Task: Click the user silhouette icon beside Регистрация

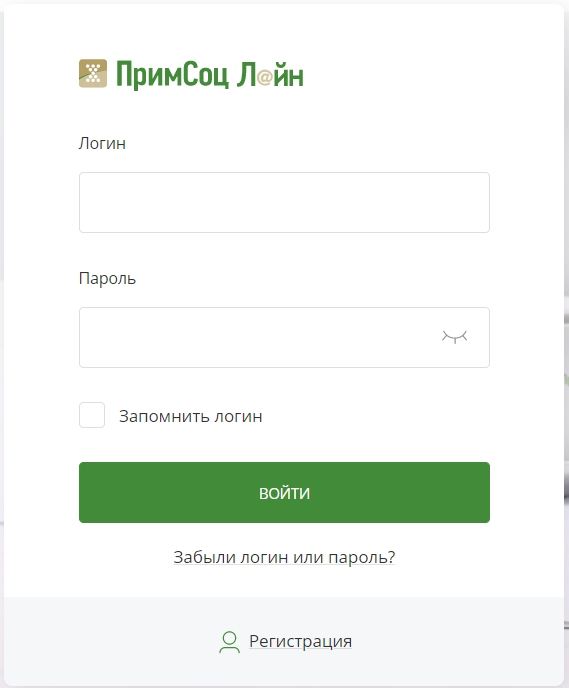Action: 229,642
